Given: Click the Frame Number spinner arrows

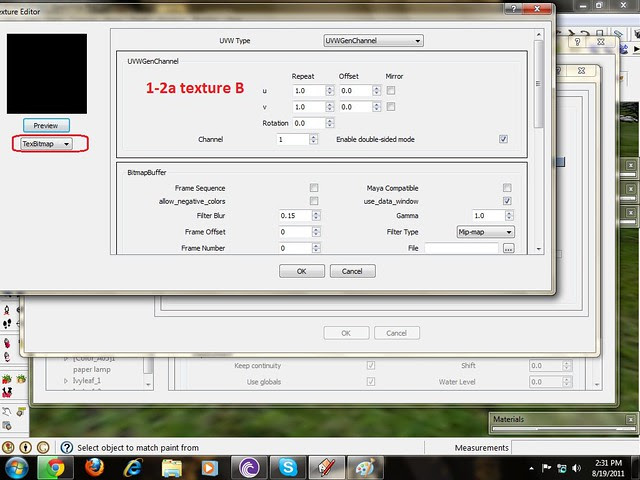Looking at the screenshot, I should pyautogui.click(x=316, y=248).
